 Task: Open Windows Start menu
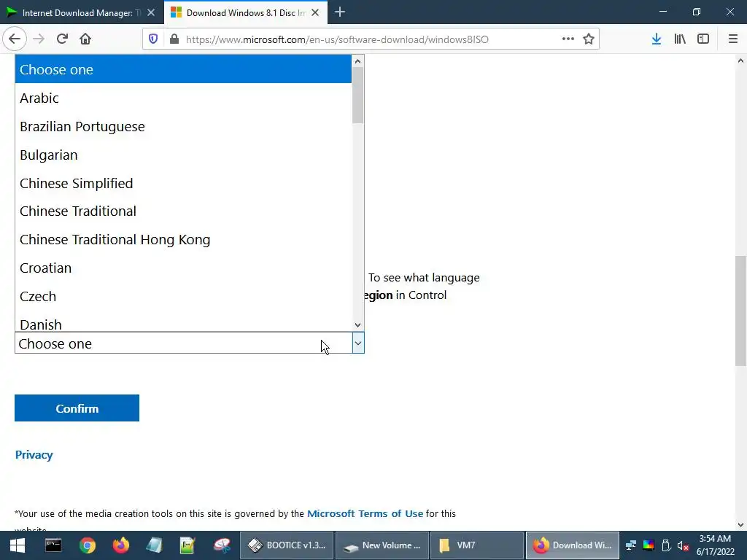click(18, 545)
